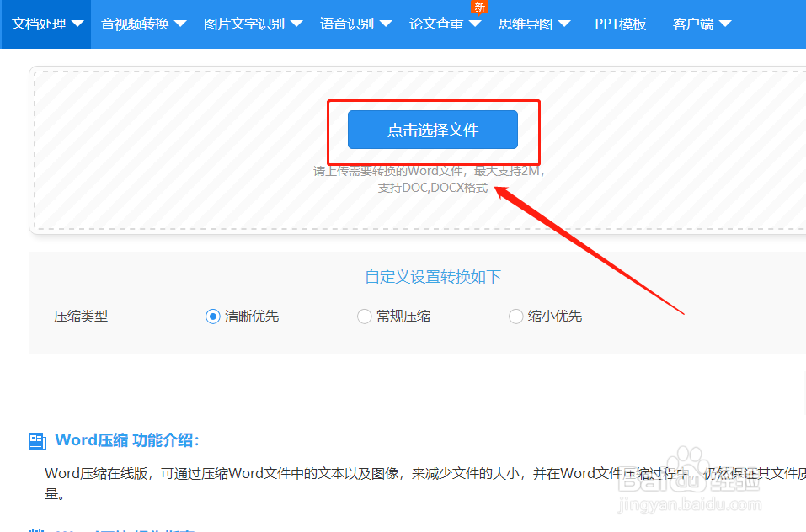This screenshot has width=806, height=532.
Task: Open the 图片文字识别 dropdown
Action: [243, 24]
